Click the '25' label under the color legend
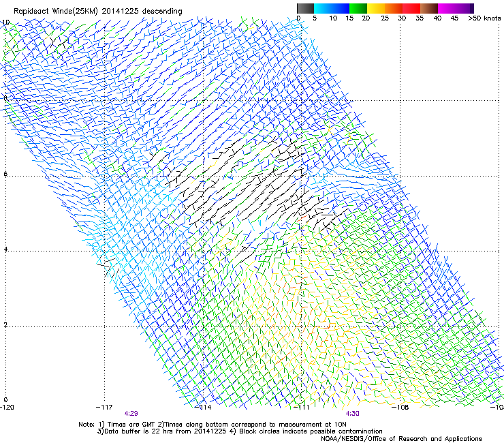The width and height of the screenshot is (504, 443). [x=385, y=18]
